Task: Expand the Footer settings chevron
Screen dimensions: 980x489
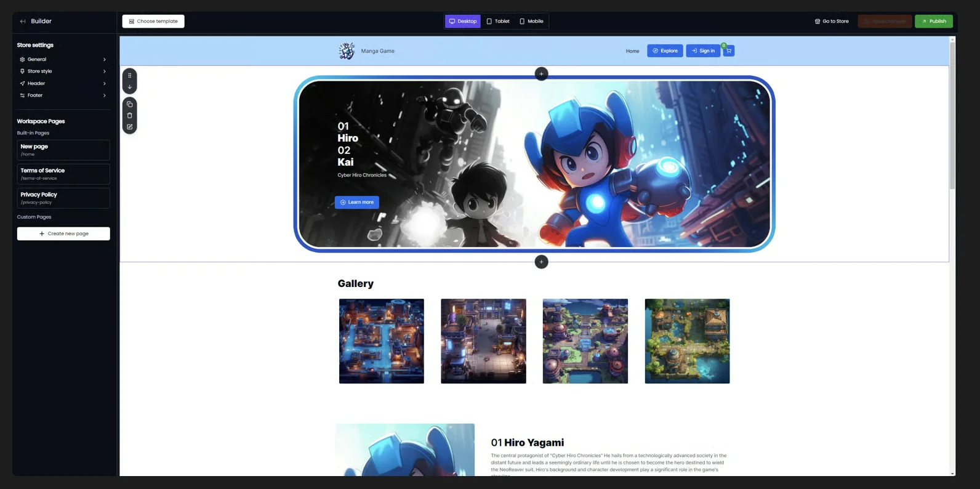Action: pyautogui.click(x=105, y=95)
